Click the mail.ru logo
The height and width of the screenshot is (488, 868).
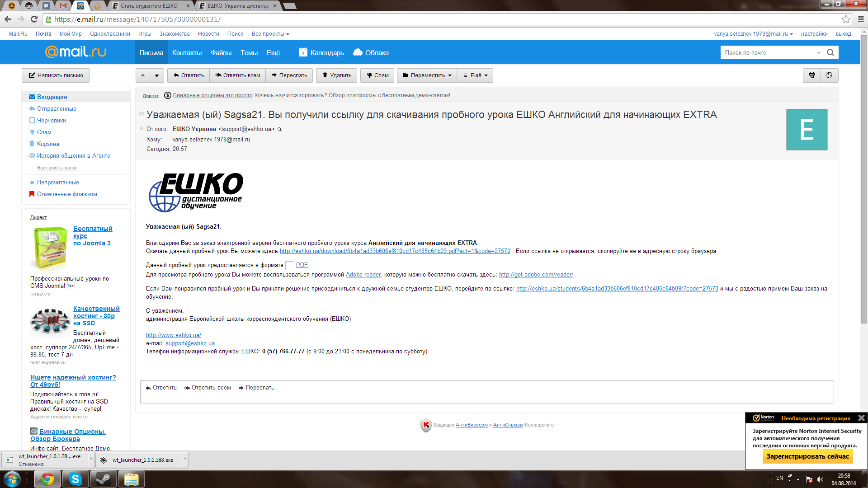point(75,52)
